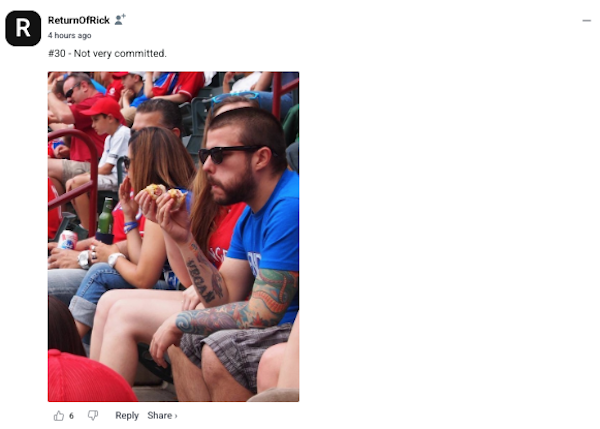Collapse this comment with the minus icon
Viewport: 600px width, 429px height.
pyautogui.click(x=587, y=20)
